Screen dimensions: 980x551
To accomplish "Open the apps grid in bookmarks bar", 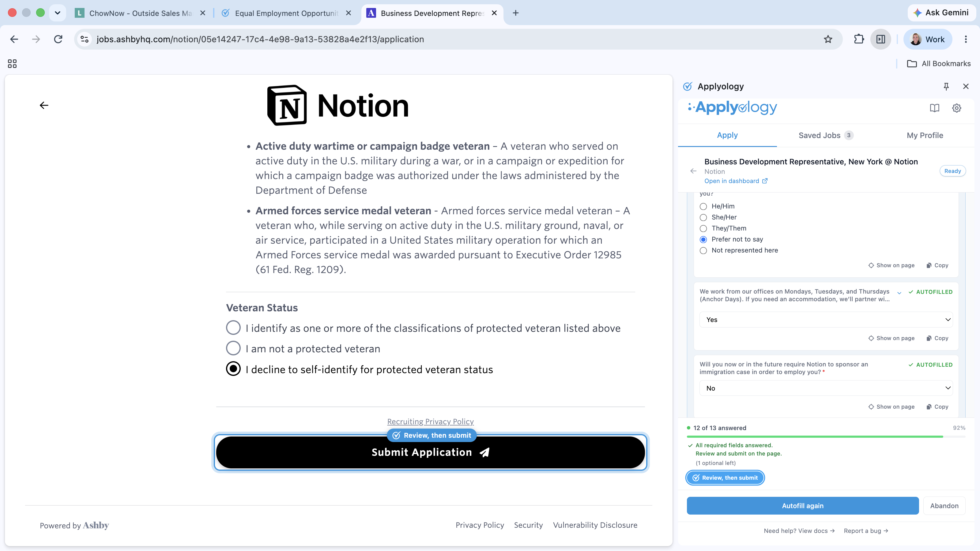I will tap(12, 63).
